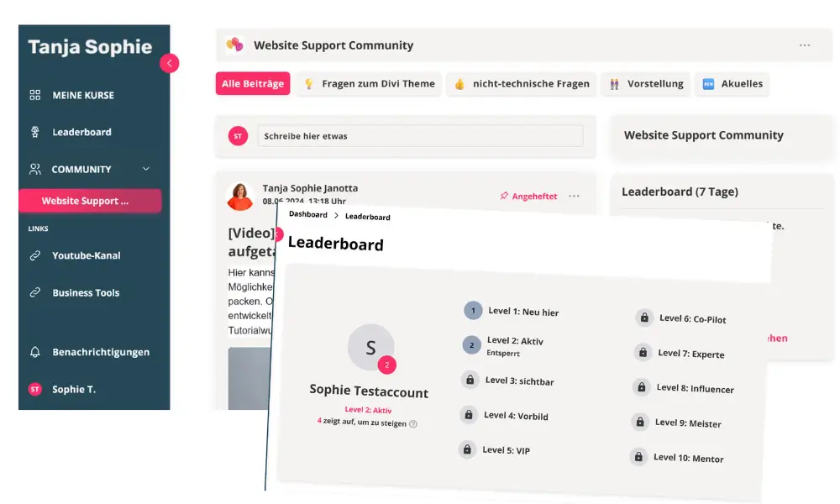Open three-dot menu on pinned post

pos(574,196)
